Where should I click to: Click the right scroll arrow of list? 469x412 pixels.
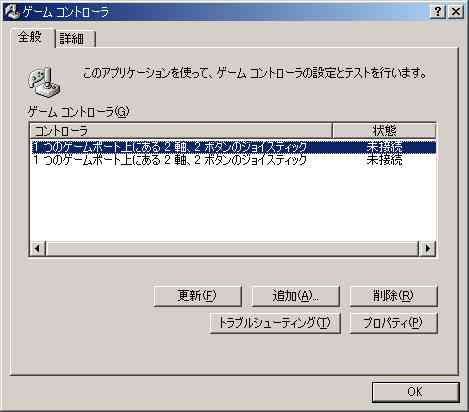pos(427,248)
